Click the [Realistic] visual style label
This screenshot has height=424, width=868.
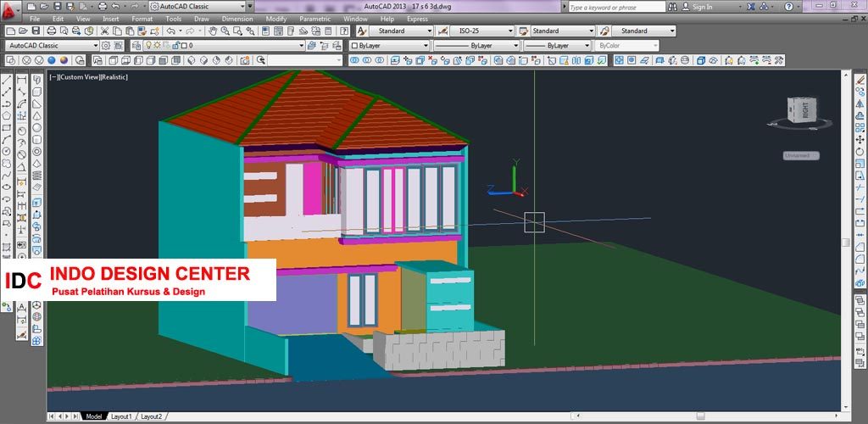click(x=114, y=77)
